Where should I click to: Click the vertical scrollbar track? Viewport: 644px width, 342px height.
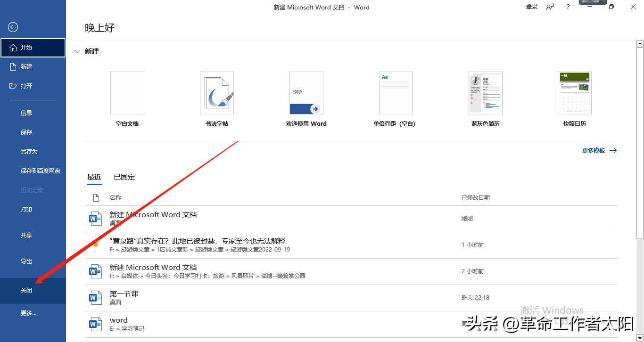pos(640,287)
